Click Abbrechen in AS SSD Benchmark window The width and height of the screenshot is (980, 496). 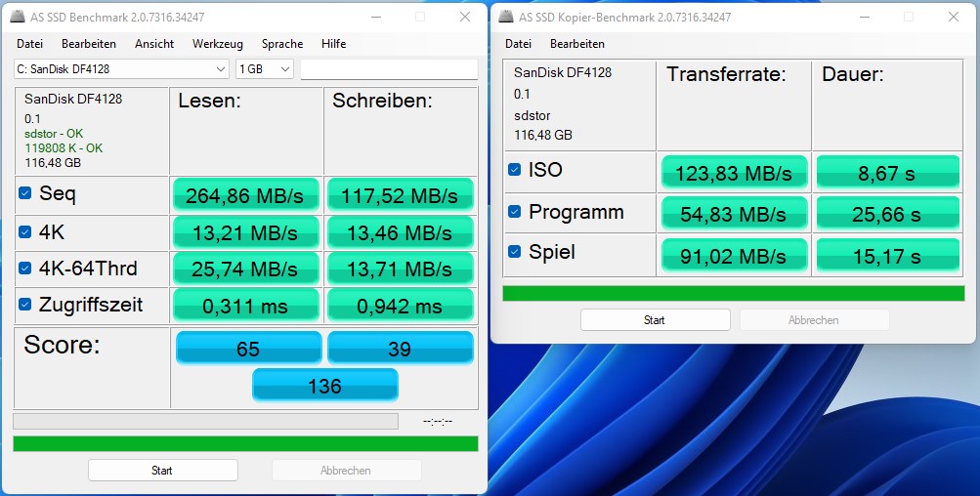(x=346, y=471)
